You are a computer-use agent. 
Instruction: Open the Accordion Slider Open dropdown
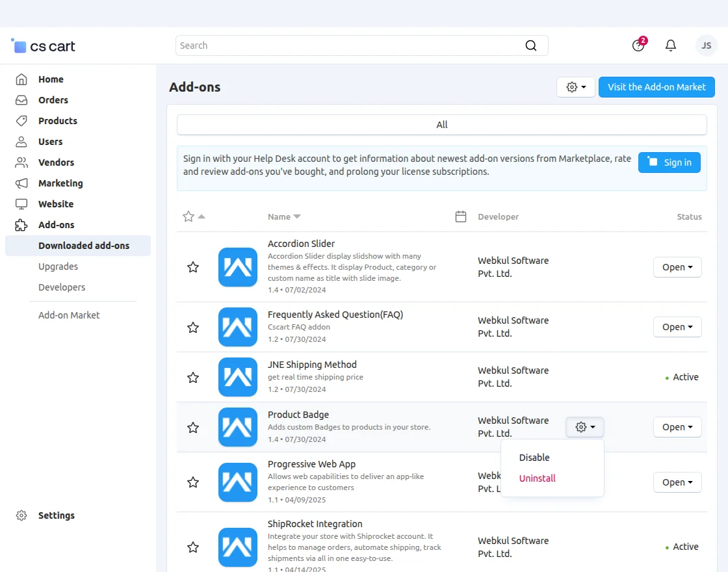pos(677,267)
